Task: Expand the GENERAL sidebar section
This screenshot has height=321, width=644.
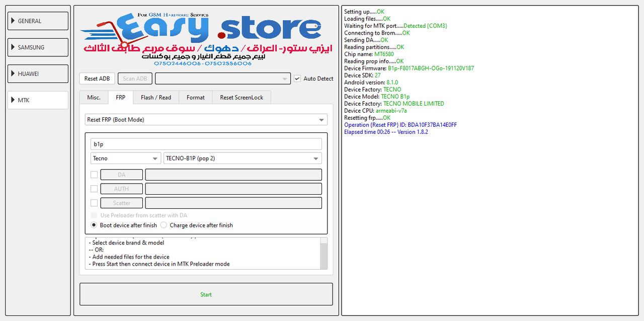Action: point(38,21)
